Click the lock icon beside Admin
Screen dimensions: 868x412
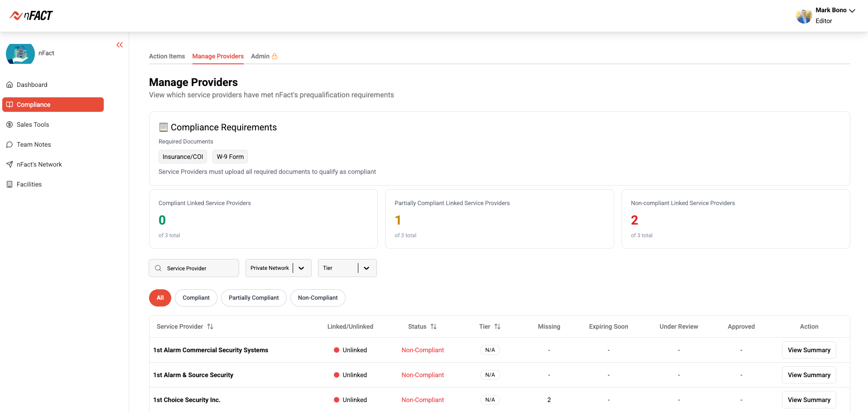pos(275,56)
